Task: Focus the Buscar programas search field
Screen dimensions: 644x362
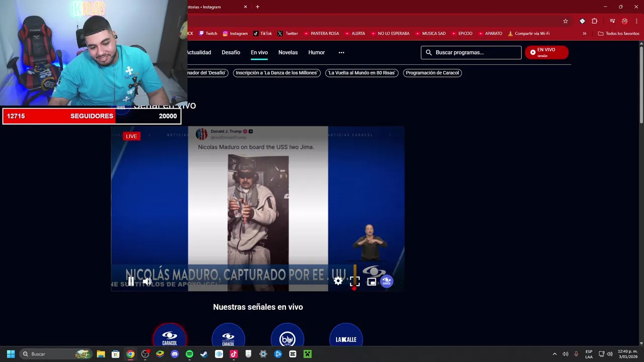Action: pyautogui.click(x=471, y=52)
